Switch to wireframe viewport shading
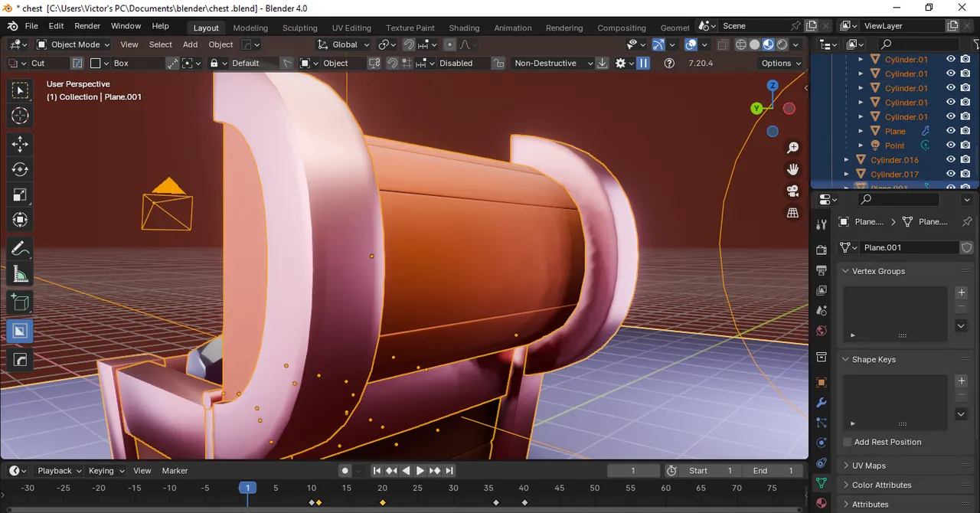Viewport: 980px width, 513px height. point(741,45)
